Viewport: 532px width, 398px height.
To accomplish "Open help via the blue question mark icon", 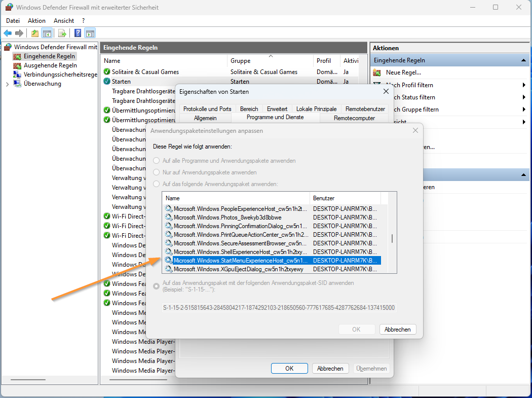I will click(x=78, y=33).
